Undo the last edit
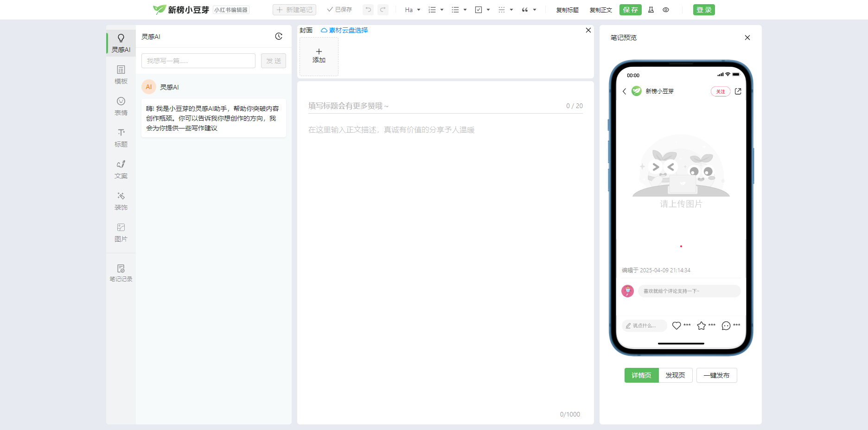Screen dimensions: 868x430 coord(368,10)
